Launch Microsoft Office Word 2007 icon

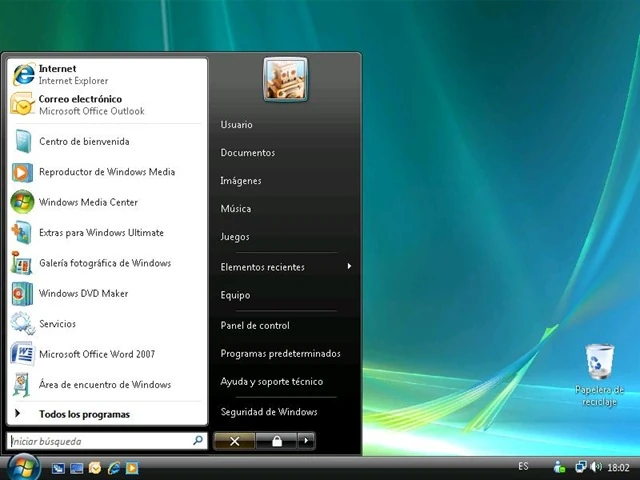point(22,354)
